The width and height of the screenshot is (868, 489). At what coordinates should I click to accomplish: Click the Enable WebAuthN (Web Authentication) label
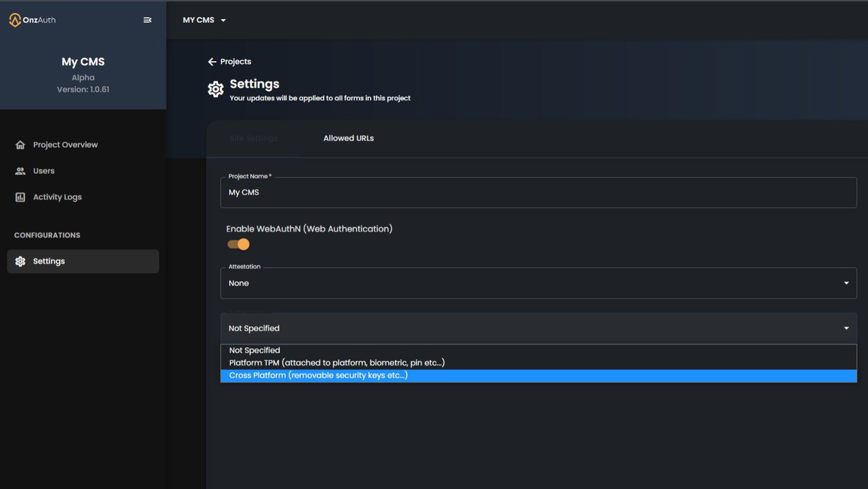(x=309, y=229)
